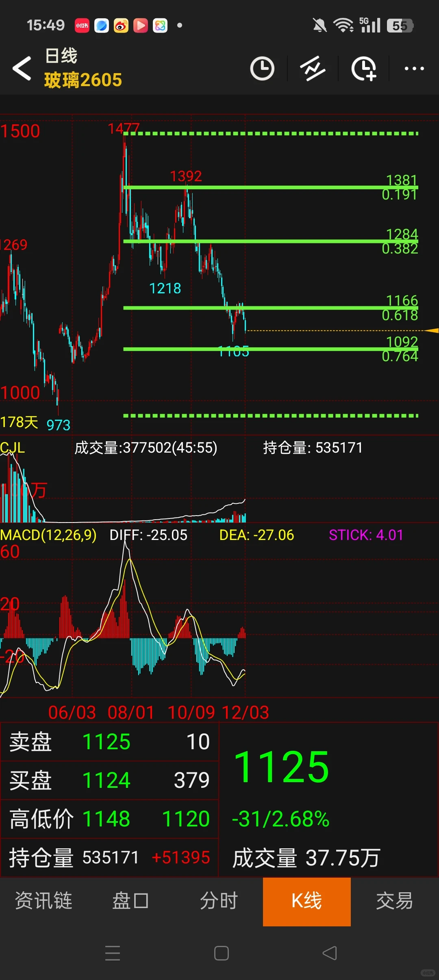
Task: Tap the colorful knot notification icon
Action: pyautogui.click(x=160, y=26)
